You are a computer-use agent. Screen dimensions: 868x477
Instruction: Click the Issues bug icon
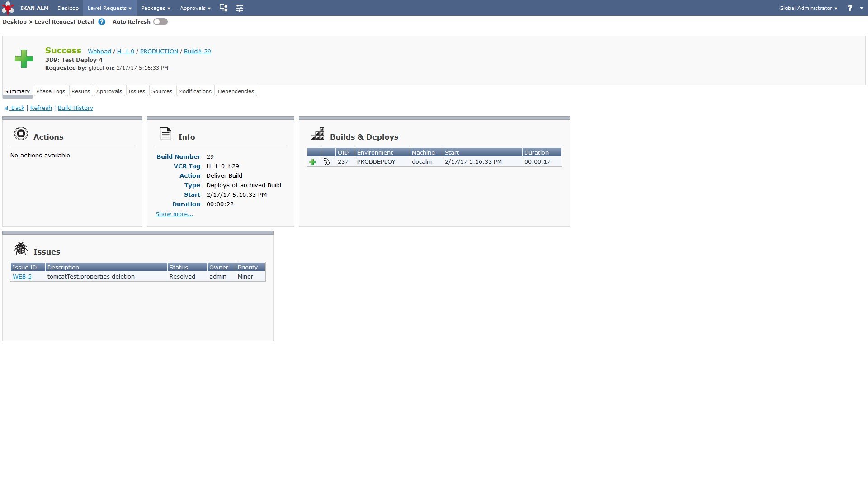click(21, 248)
